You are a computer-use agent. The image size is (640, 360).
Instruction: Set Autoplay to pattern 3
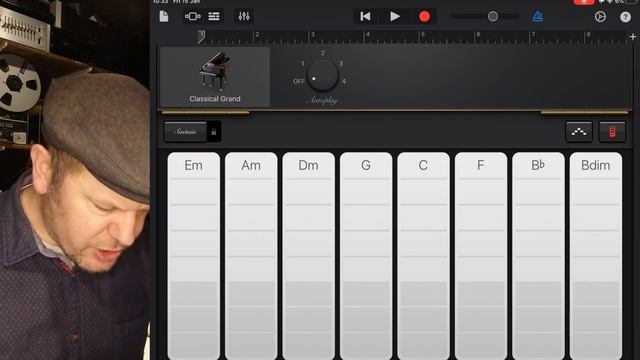341,64
